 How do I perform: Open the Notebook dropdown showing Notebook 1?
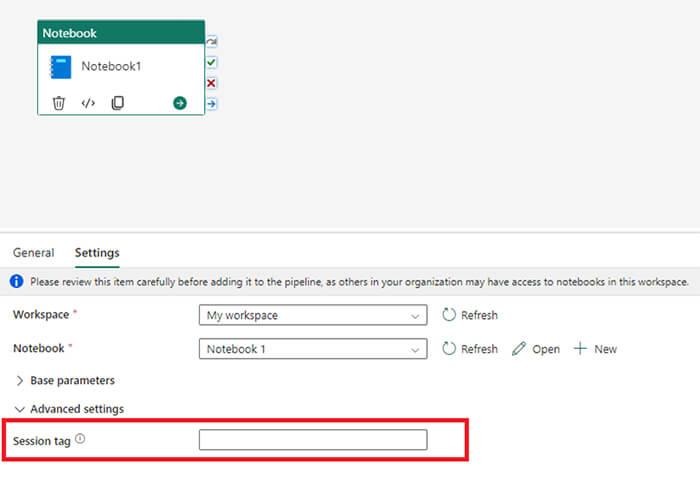[x=313, y=349]
